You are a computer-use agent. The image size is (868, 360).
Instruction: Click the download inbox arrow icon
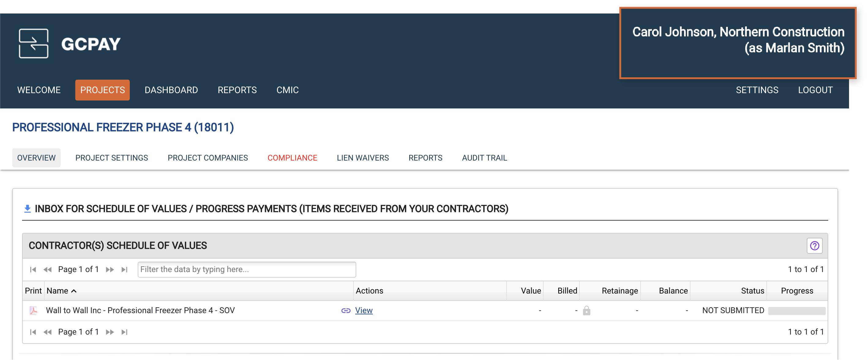click(27, 209)
